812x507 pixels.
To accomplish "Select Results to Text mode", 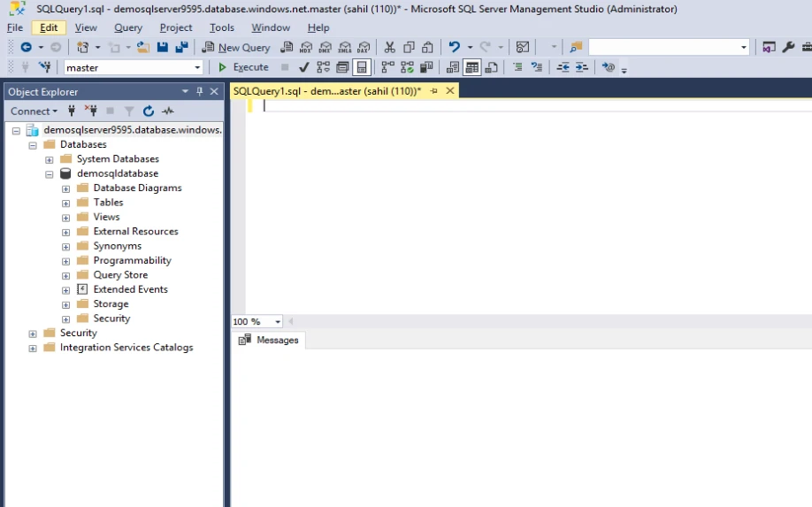I will 453,67.
